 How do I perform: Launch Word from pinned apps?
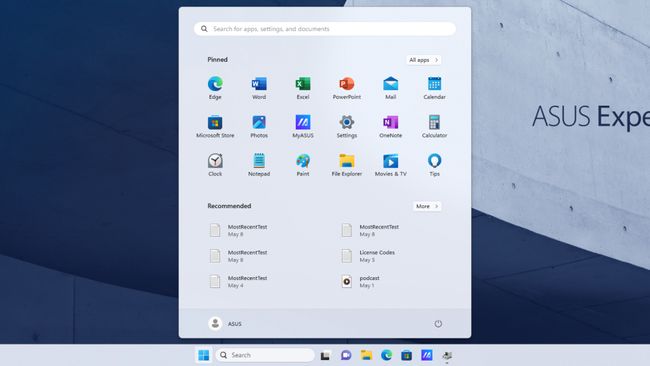[259, 88]
